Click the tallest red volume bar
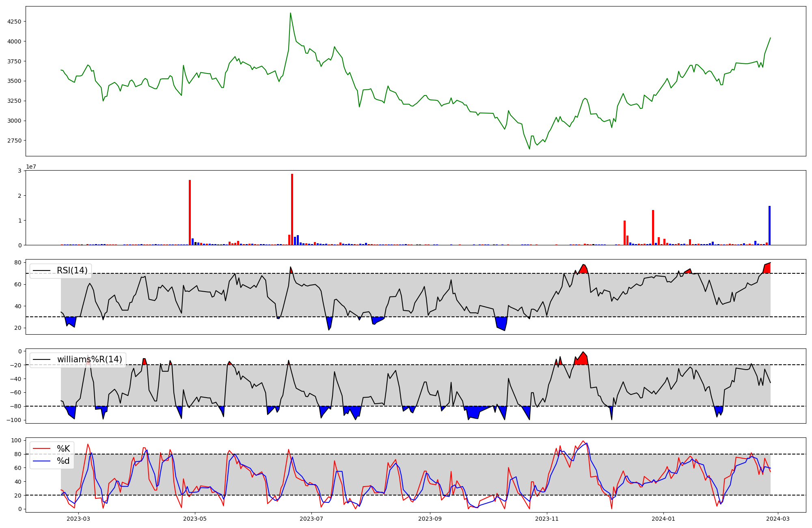The height and width of the screenshot is (528, 812). [x=292, y=209]
